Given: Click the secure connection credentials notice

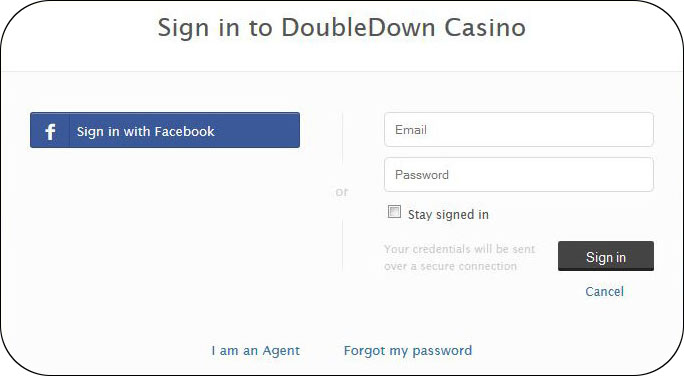Looking at the screenshot, I should click(459, 257).
